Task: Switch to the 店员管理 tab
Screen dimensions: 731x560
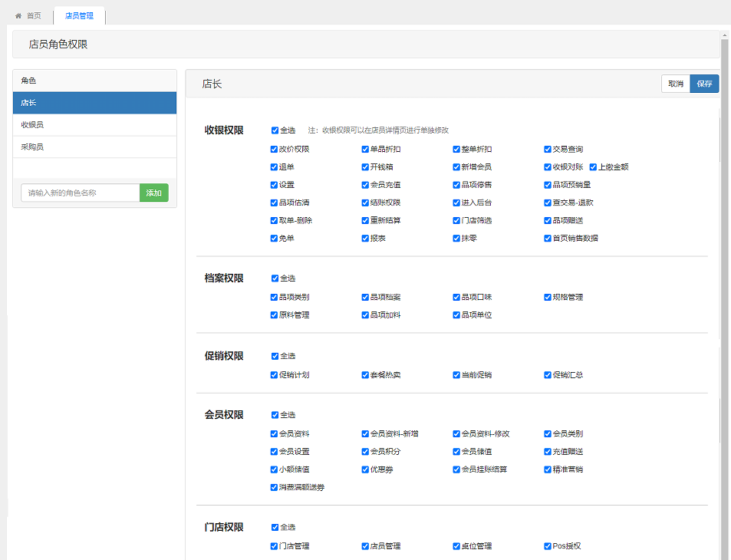Action: pos(79,16)
